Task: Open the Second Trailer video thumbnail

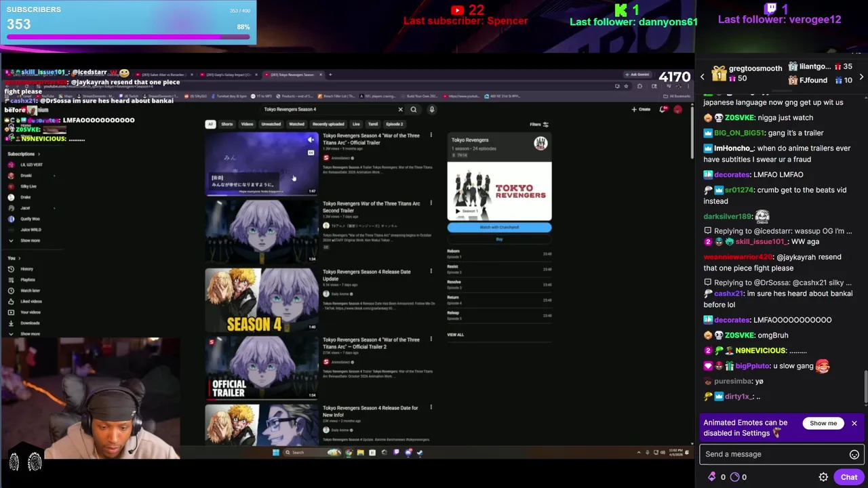Action: click(x=261, y=231)
